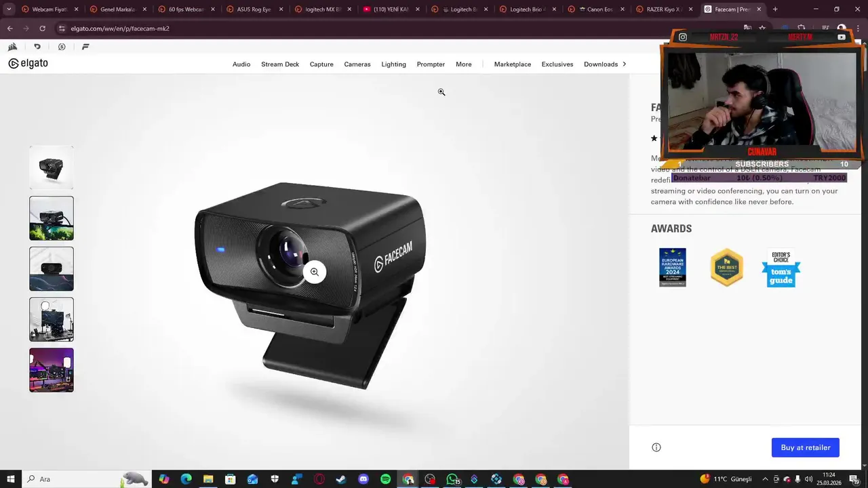Open the Stream Deck navigation menu
The height and width of the screenshot is (488, 868).
(280, 64)
